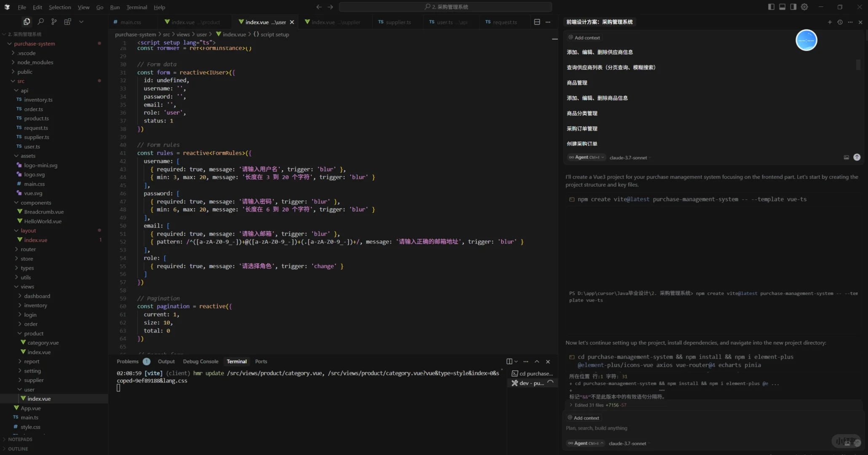Screen dimensions: 868x455
Task: Expand the router folder
Action: [x=28, y=249]
